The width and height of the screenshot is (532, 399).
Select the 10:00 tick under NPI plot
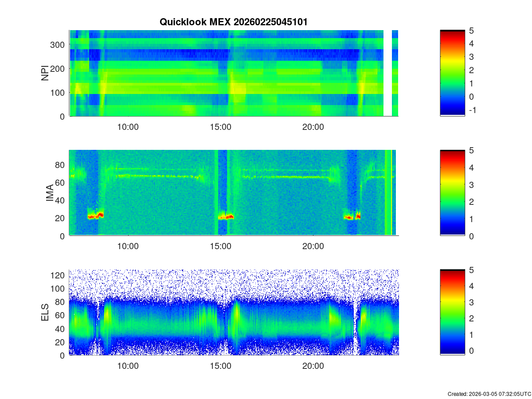(128, 127)
